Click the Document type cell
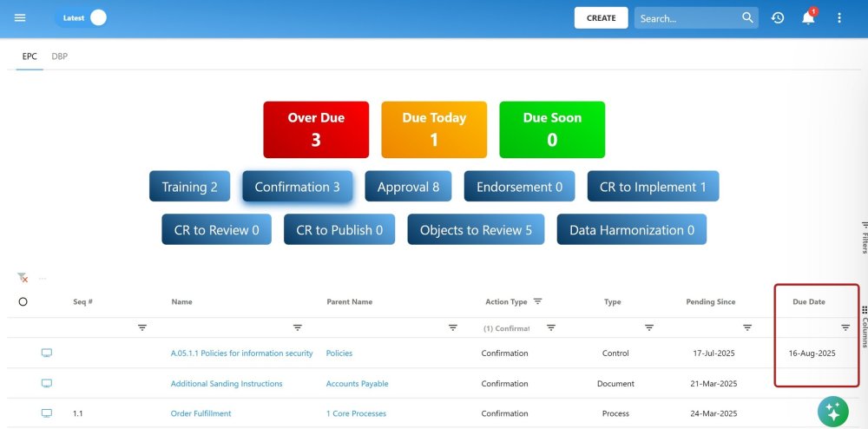This screenshot has width=868, height=429. [x=615, y=384]
